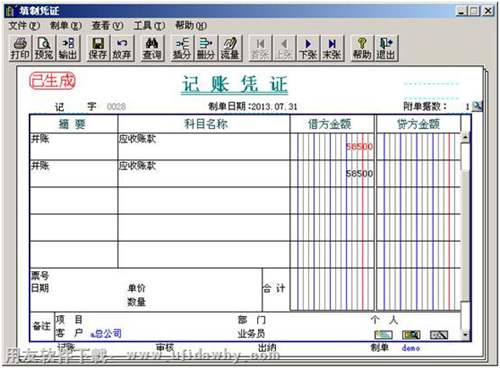500x368 pixels.
Task: Open the 查询 search binoculars tool
Action: (x=152, y=48)
